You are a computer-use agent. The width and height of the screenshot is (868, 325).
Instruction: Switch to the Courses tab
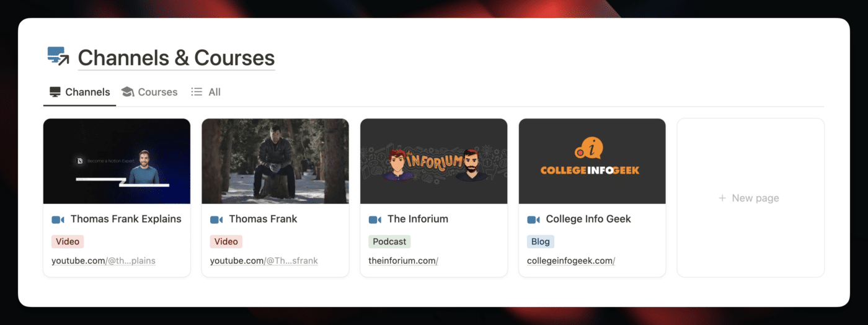(157, 92)
